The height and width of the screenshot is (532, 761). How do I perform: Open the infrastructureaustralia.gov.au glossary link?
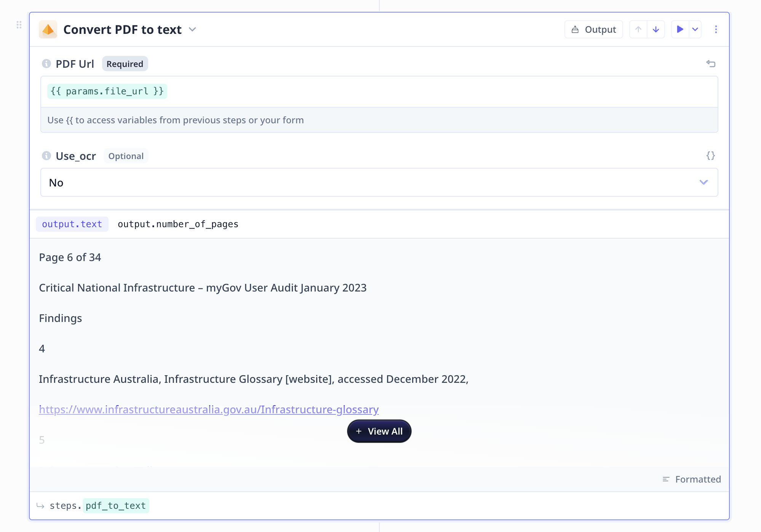[x=209, y=409]
